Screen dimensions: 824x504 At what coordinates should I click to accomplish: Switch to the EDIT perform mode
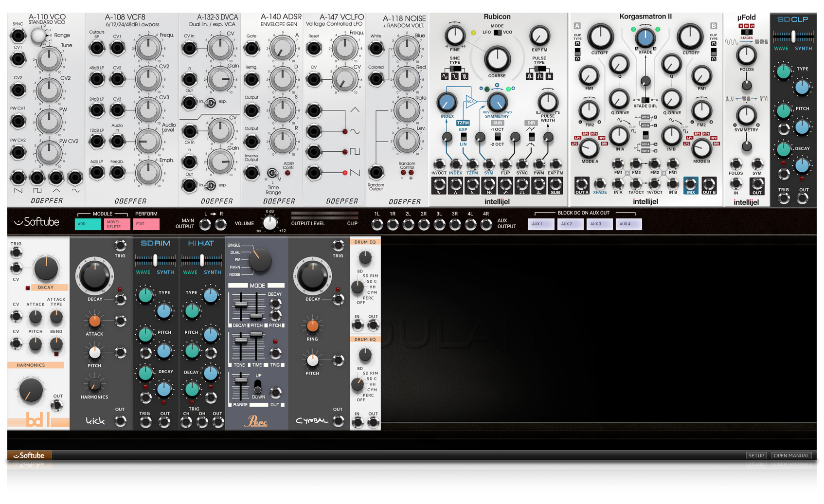click(x=146, y=224)
